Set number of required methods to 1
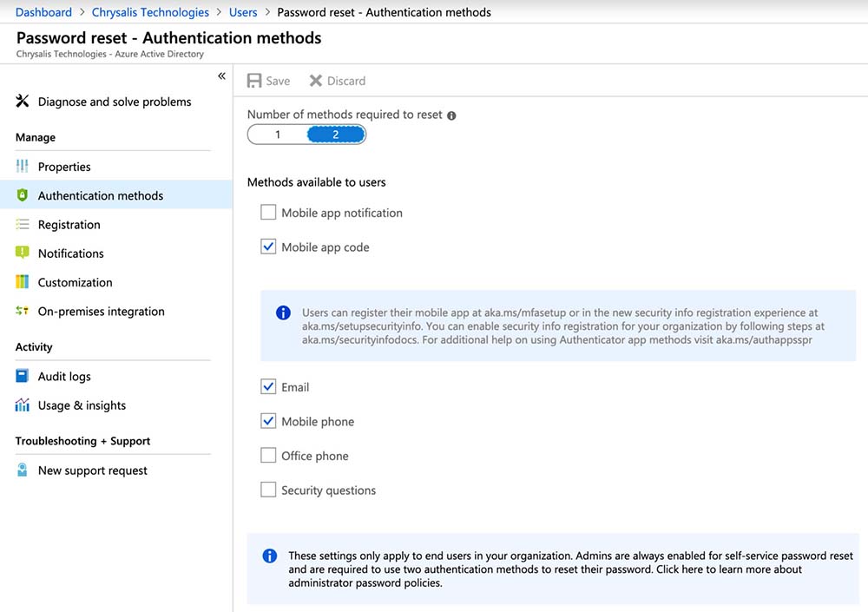The image size is (868, 612). point(278,135)
